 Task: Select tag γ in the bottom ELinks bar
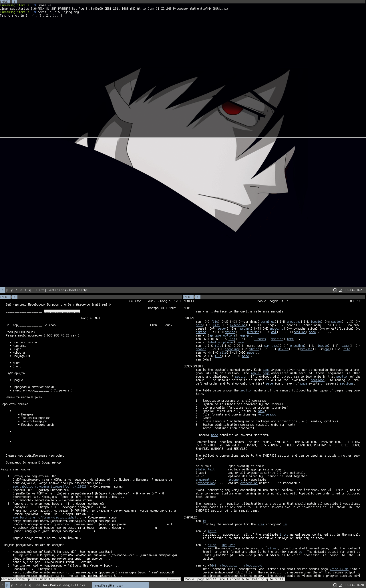[x=12, y=585]
